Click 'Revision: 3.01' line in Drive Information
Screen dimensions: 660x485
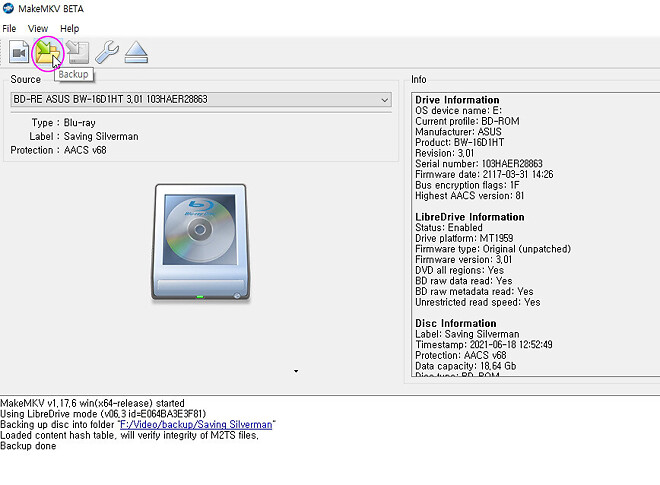(444, 153)
